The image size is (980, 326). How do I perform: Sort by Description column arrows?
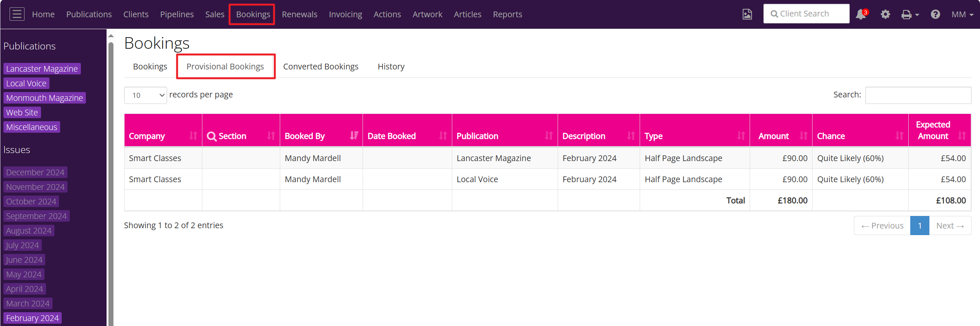click(x=631, y=135)
